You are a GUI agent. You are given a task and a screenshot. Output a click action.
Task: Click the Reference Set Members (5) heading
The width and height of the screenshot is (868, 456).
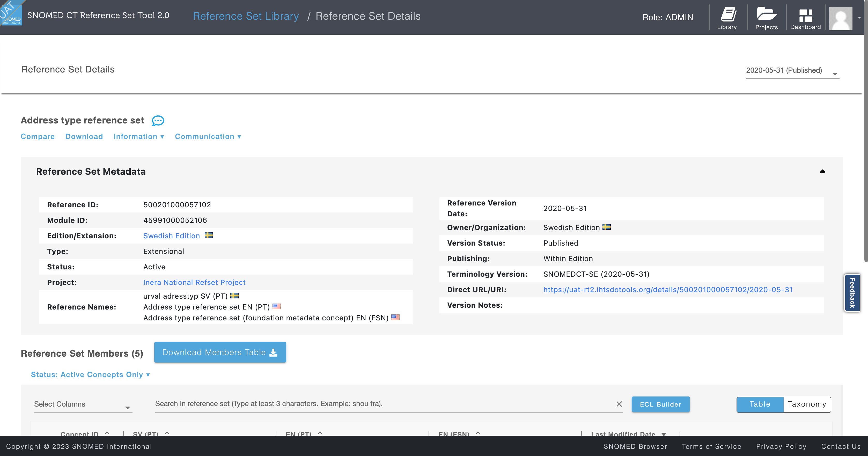82,353
